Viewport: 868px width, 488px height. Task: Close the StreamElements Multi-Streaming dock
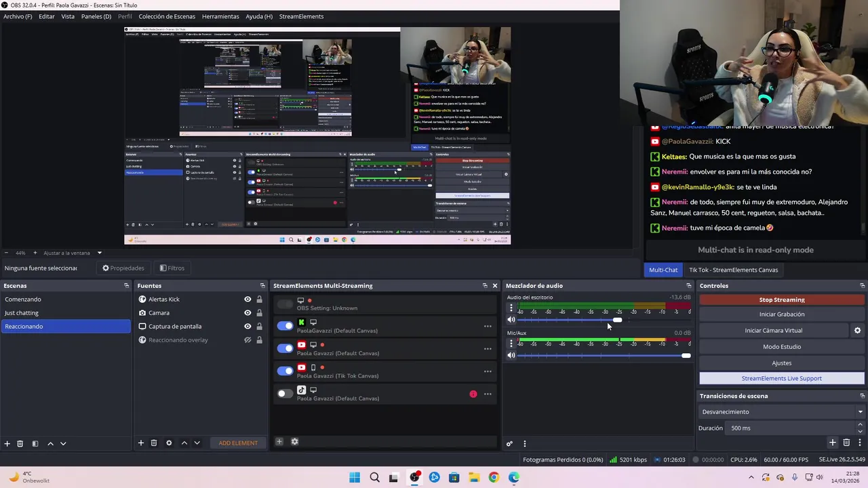494,285
